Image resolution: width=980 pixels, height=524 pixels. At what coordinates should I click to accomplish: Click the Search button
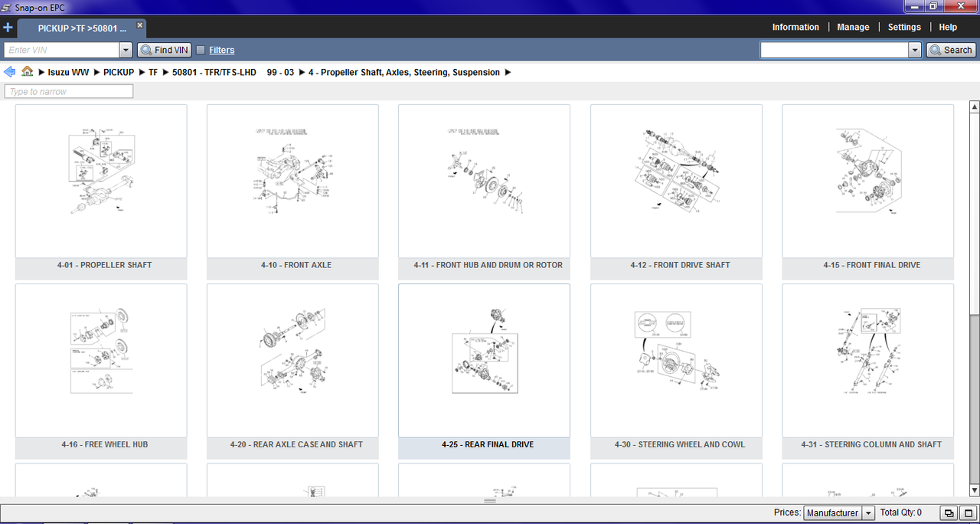pos(951,50)
